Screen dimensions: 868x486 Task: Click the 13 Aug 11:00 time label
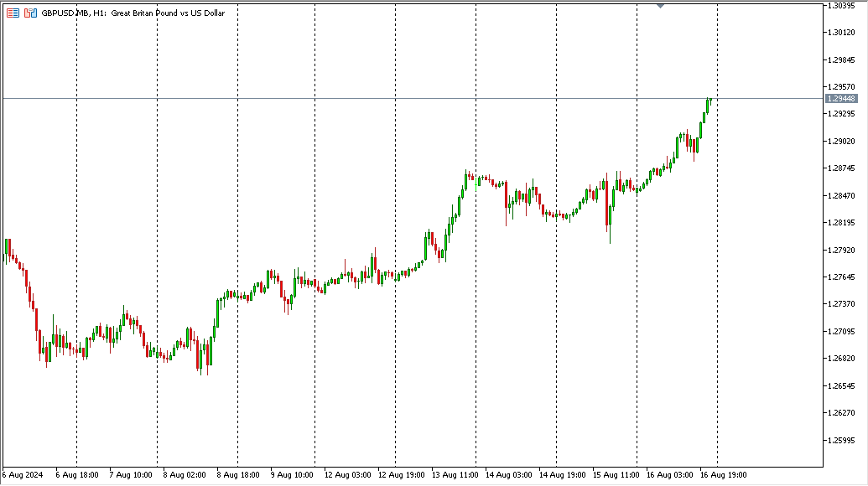tap(455, 475)
